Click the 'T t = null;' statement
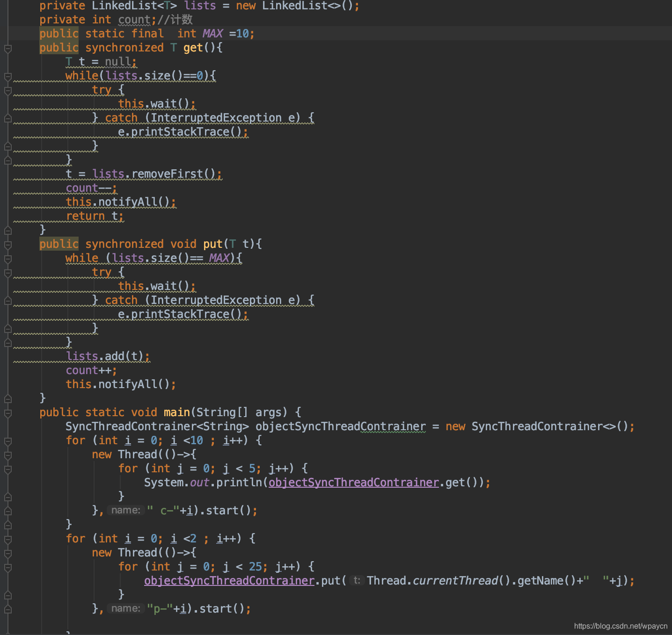The height and width of the screenshot is (635, 672). (101, 62)
